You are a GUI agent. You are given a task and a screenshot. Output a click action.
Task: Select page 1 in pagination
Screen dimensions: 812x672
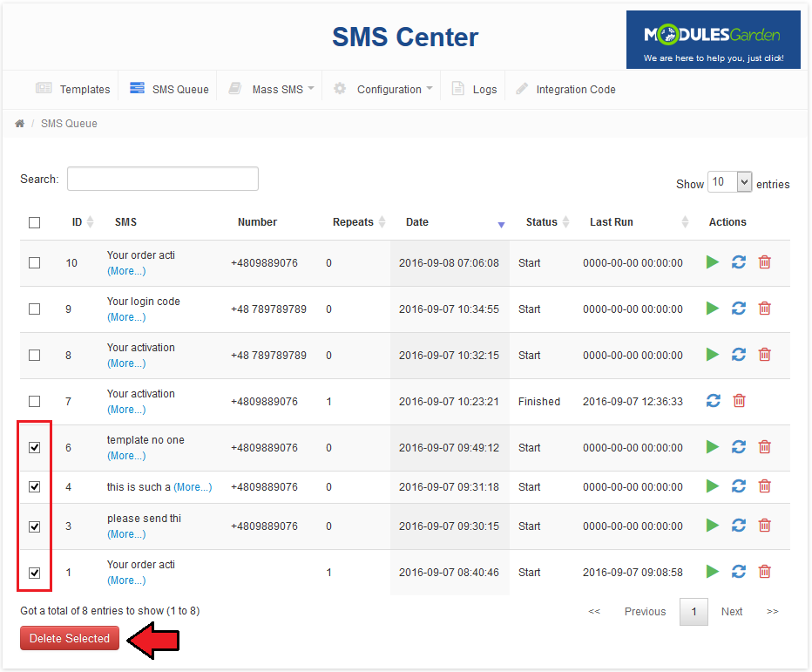coord(694,611)
